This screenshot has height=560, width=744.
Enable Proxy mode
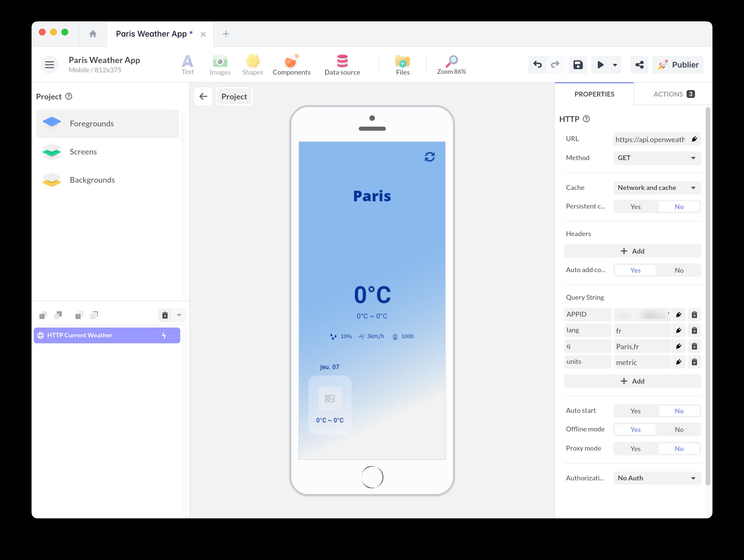pos(635,448)
